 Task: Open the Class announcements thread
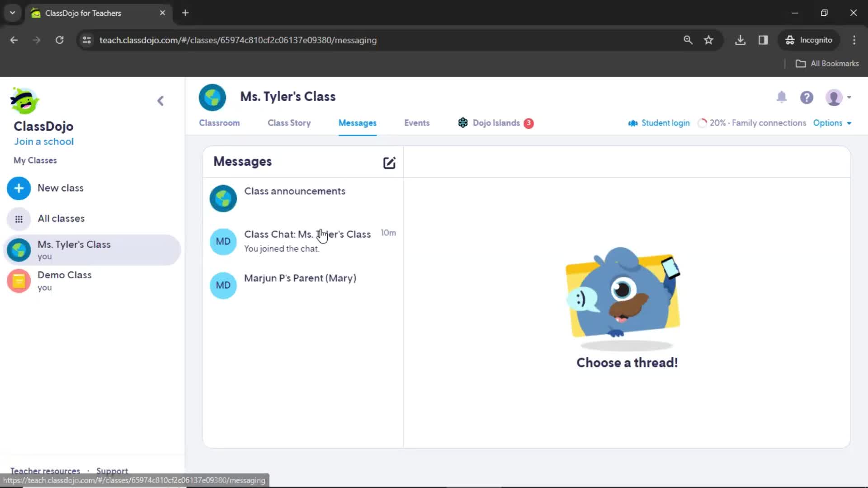pos(302,198)
